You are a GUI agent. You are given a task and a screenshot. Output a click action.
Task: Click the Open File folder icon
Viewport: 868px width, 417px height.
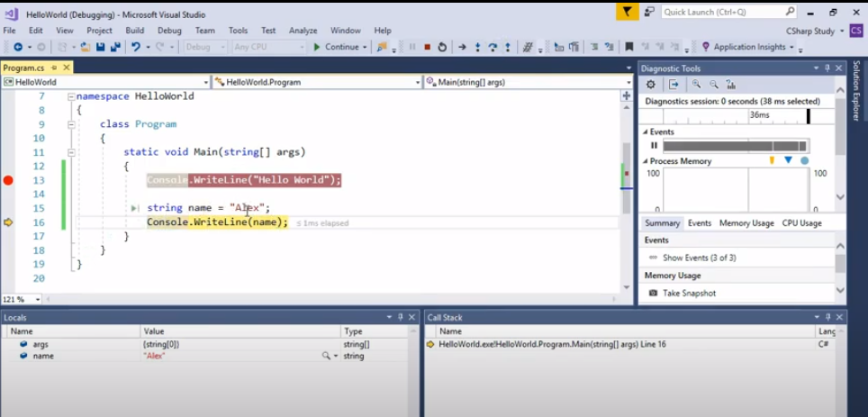86,47
